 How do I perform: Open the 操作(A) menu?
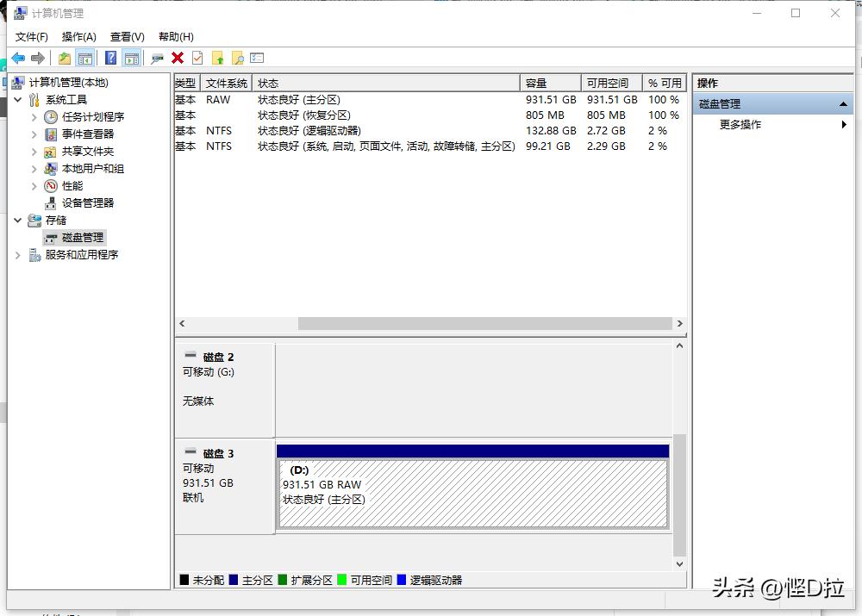click(x=78, y=36)
